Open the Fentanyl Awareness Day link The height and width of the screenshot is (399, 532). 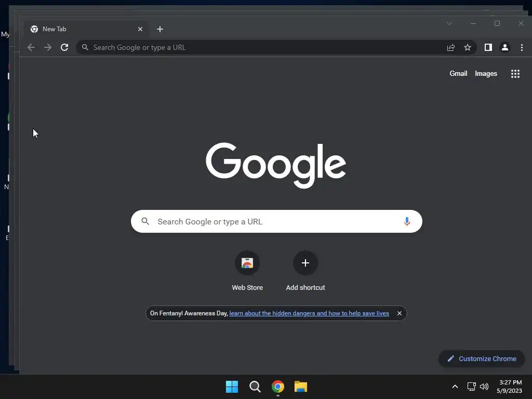click(x=309, y=313)
